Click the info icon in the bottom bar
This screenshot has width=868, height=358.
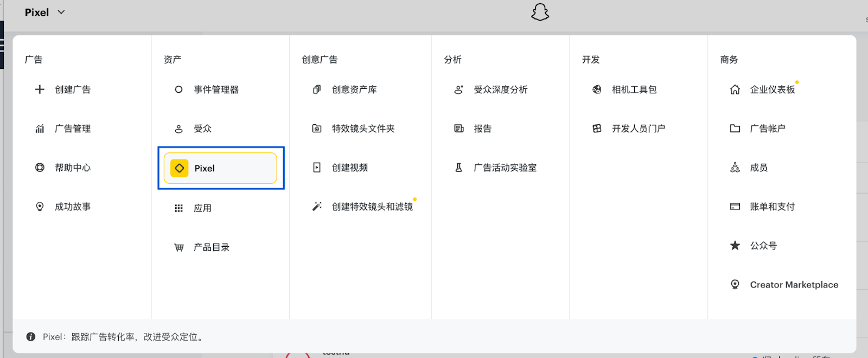31,337
